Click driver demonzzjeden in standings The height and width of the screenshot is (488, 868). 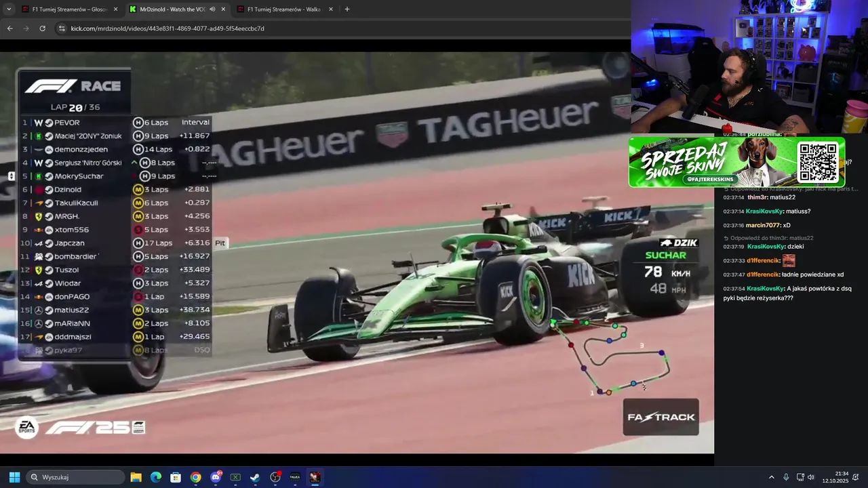[x=81, y=149]
